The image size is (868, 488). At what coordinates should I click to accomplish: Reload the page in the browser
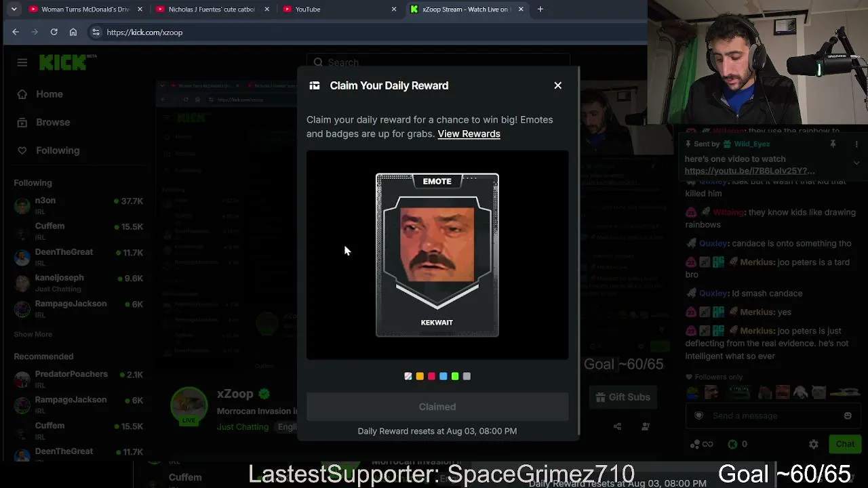click(54, 32)
